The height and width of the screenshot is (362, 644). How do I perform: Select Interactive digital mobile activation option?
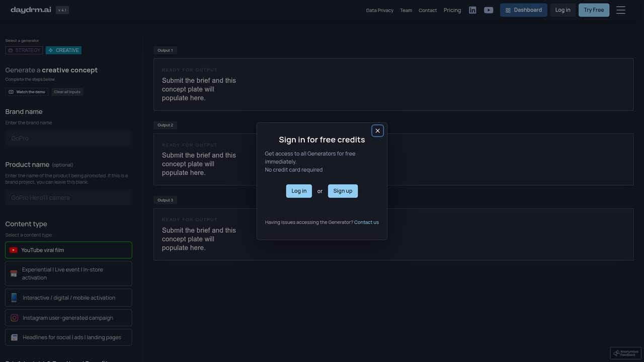pos(68,298)
